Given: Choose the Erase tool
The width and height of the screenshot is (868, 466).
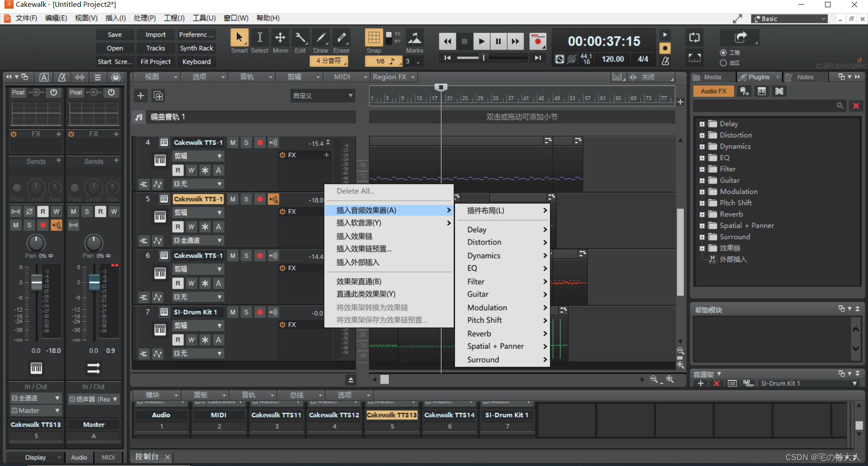Looking at the screenshot, I should pyautogui.click(x=341, y=38).
